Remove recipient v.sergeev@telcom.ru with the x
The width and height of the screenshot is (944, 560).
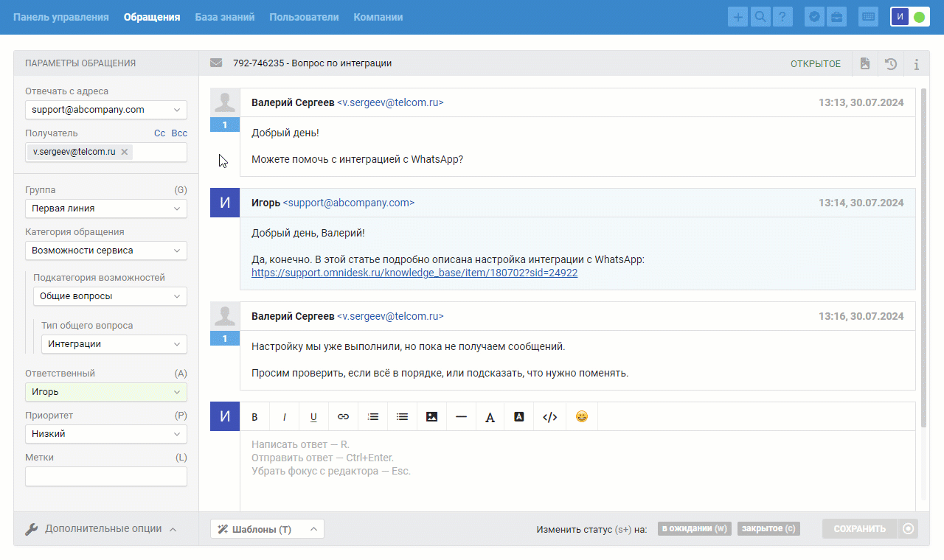125,152
